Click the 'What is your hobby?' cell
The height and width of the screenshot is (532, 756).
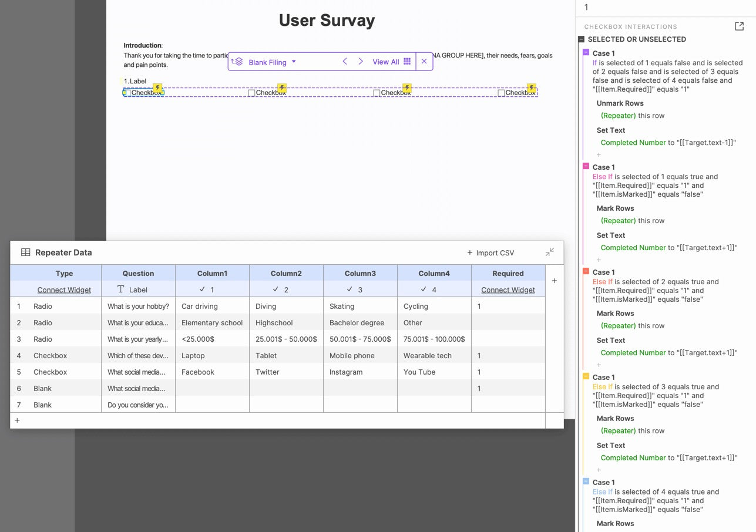(138, 306)
